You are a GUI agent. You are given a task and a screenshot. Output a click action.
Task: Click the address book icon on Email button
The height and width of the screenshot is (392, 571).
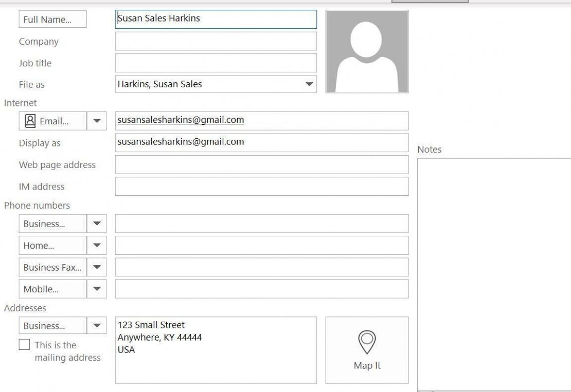(29, 121)
